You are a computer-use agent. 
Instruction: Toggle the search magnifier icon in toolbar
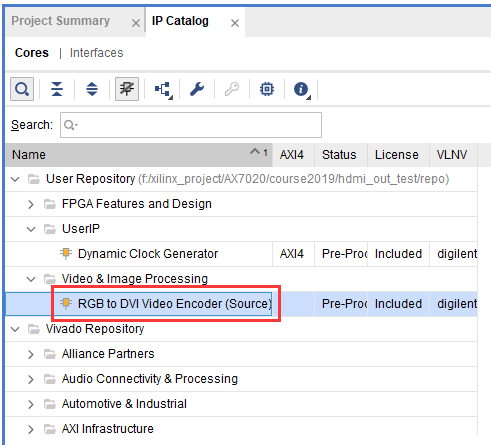(22, 89)
